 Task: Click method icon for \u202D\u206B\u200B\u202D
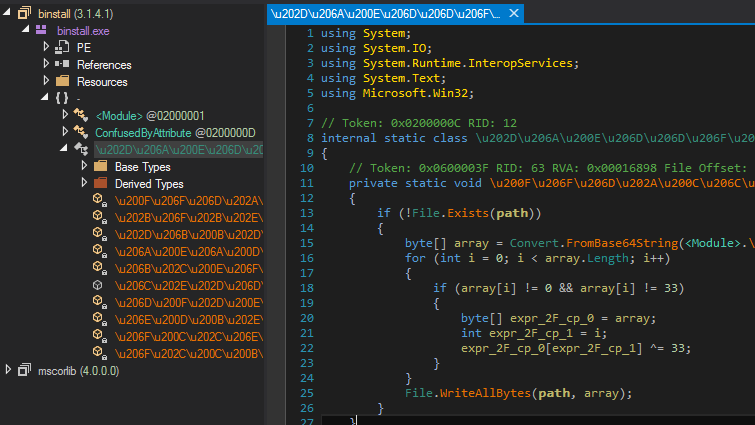(x=100, y=234)
